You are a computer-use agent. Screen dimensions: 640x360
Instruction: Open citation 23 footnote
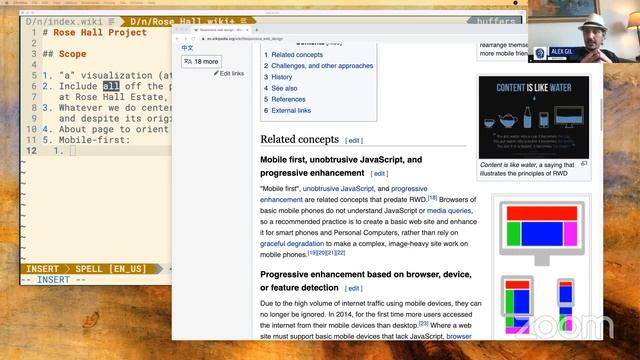(423, 323)
